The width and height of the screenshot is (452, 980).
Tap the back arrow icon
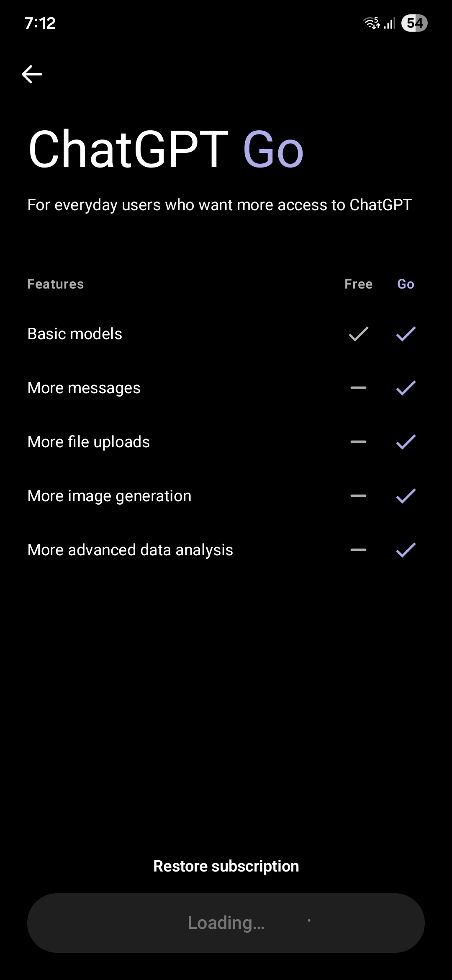point(32,75)
